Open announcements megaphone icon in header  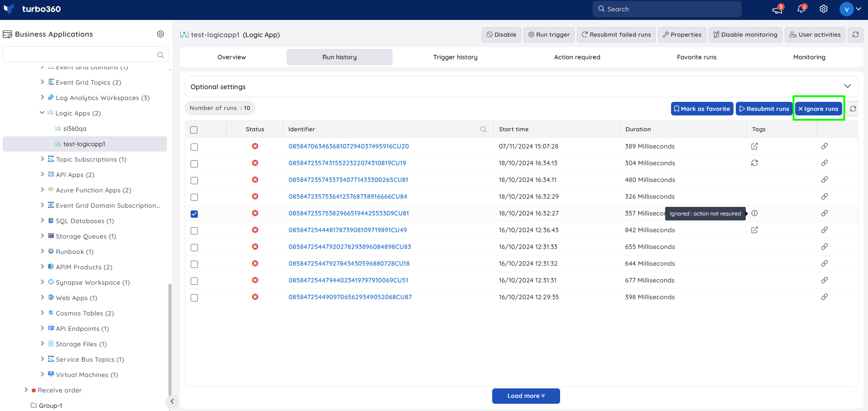click(777, 9)
